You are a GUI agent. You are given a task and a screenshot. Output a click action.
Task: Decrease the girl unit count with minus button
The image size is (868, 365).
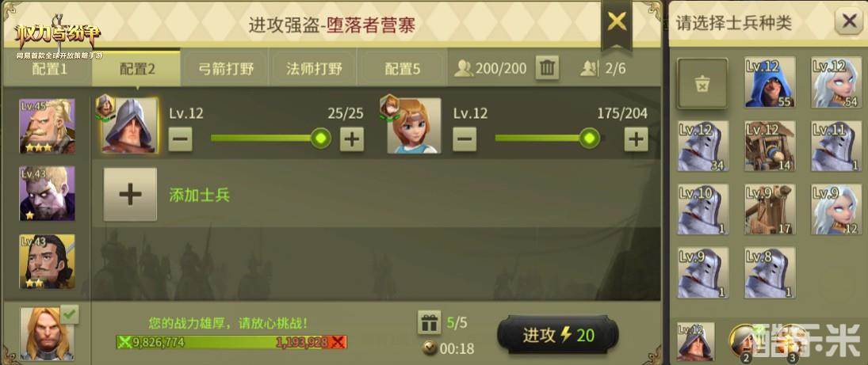point(465,139)
